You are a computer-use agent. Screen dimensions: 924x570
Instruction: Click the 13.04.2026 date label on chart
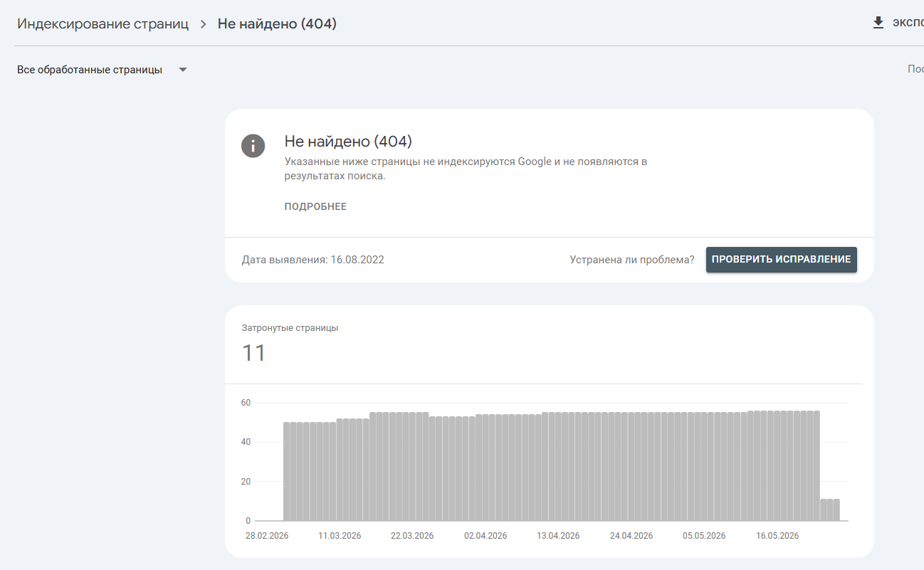click(558, 536)
